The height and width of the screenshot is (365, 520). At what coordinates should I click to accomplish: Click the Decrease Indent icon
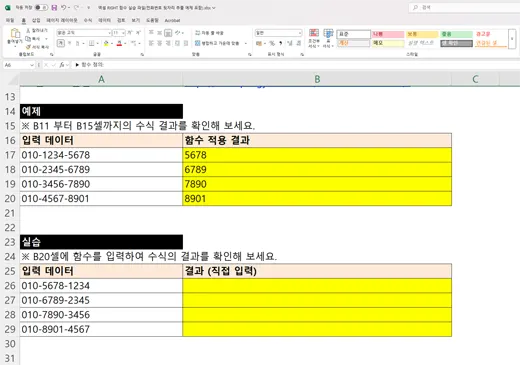coord(177,43)
